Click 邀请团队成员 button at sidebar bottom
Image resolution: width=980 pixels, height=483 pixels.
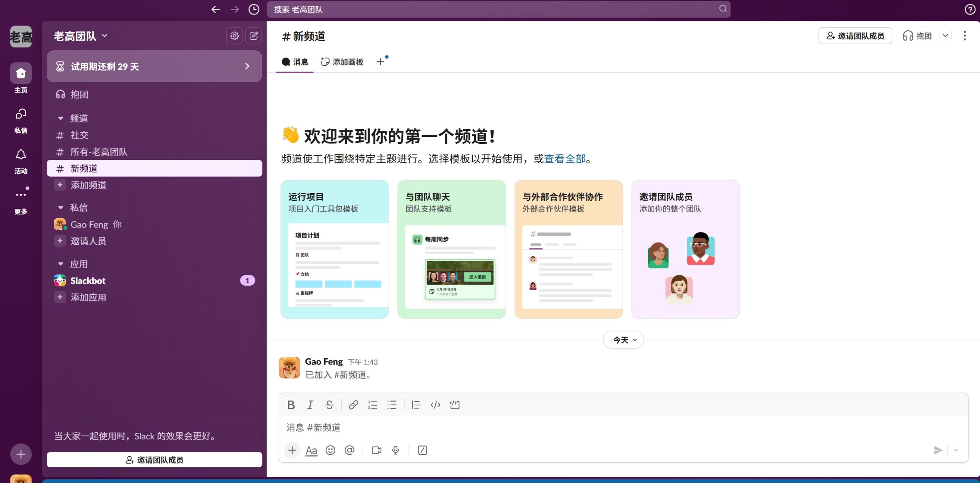[x=154, y=460]
